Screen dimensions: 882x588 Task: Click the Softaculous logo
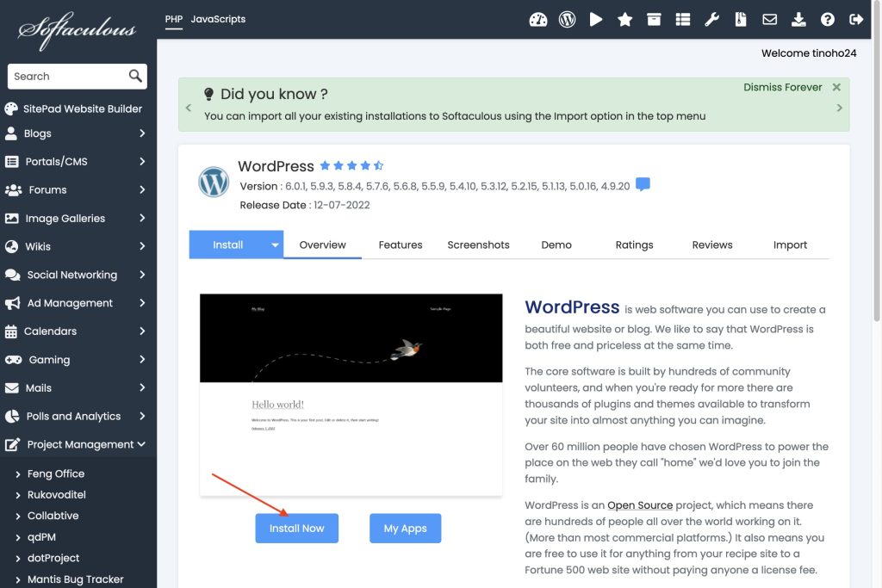pos(77,30)
